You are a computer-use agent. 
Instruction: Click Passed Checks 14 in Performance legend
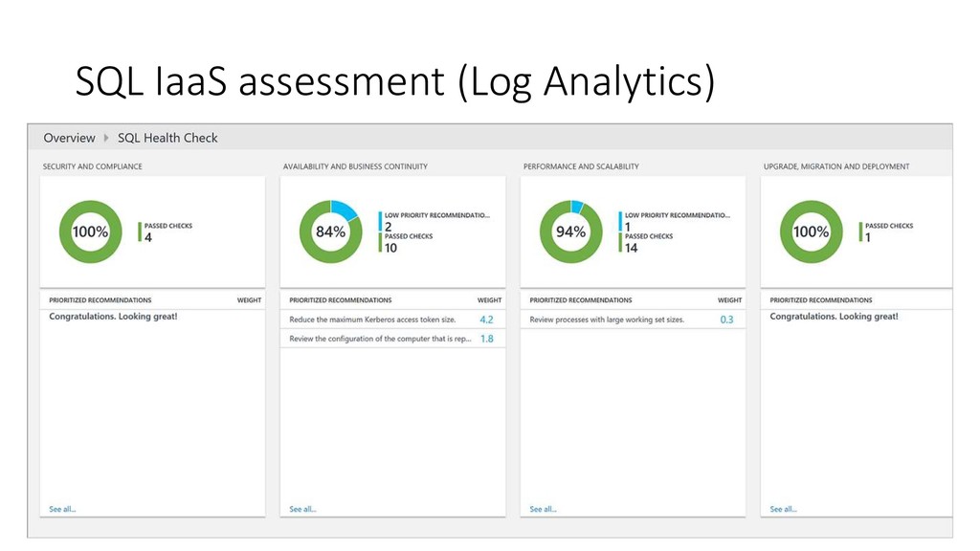coord(646,242)
